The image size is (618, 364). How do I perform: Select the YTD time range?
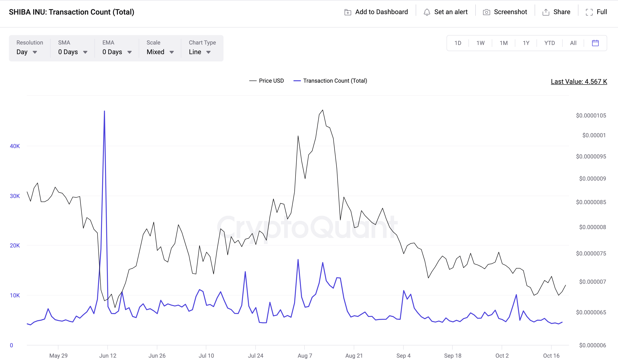coord(549,43)
